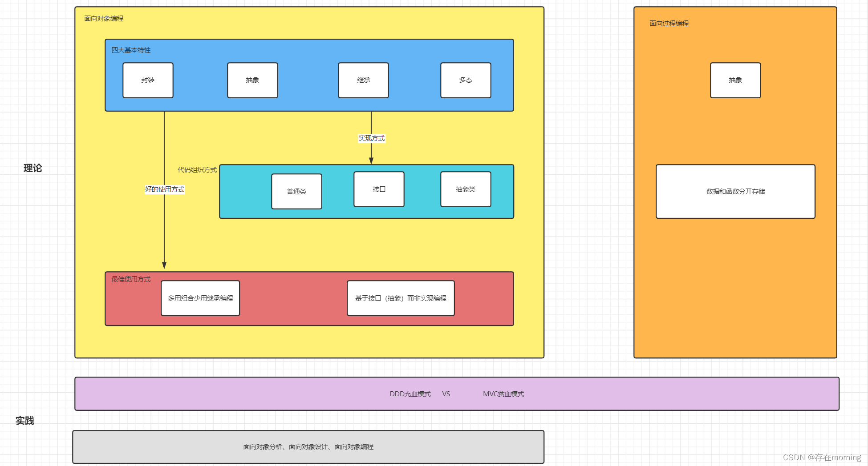Select the 面向过程编程 title text
Viewport: 868px width, 466px height.
click(x=669, y=24)
